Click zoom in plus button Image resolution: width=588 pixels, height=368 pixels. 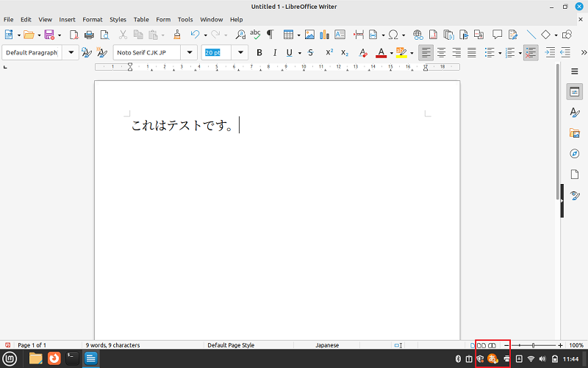(x=560, y=345)
